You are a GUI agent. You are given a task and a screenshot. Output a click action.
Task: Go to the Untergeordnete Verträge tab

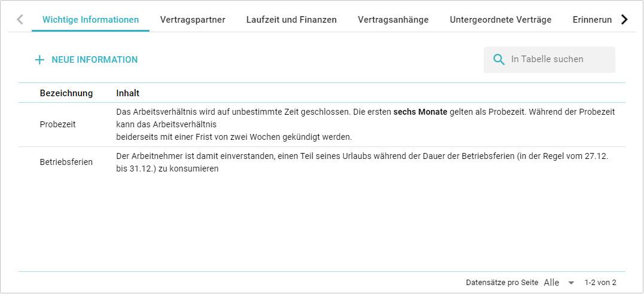500,20
